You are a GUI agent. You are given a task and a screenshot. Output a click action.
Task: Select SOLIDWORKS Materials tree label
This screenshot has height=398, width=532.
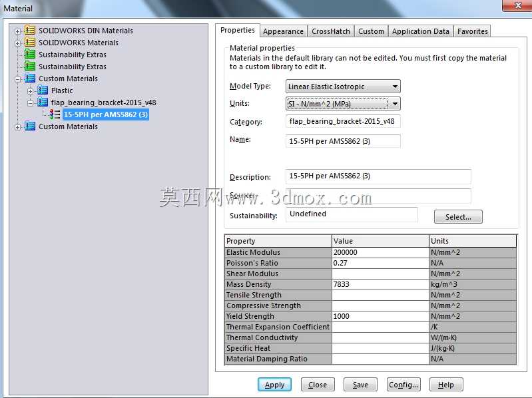[x=79, y=43]
